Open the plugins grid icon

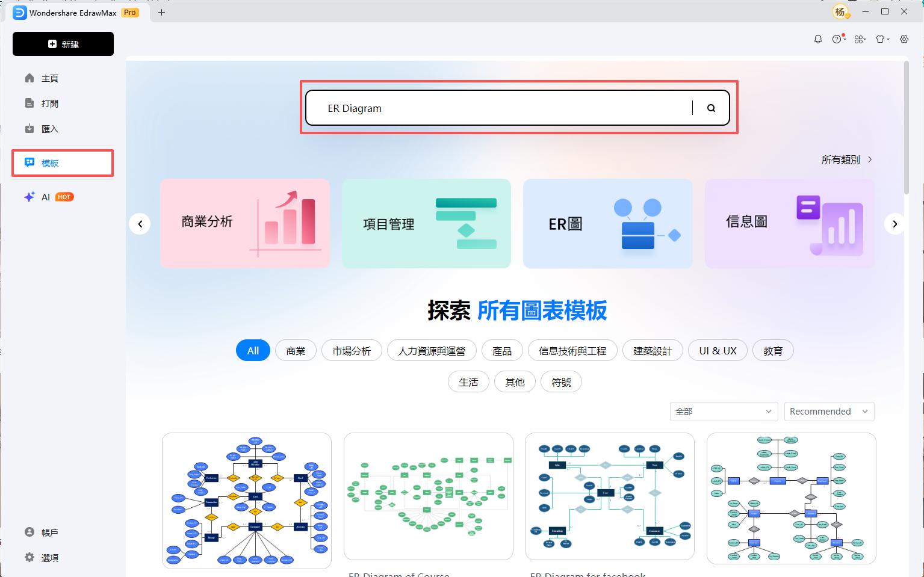pyautogui.click(x=860, y=39)
